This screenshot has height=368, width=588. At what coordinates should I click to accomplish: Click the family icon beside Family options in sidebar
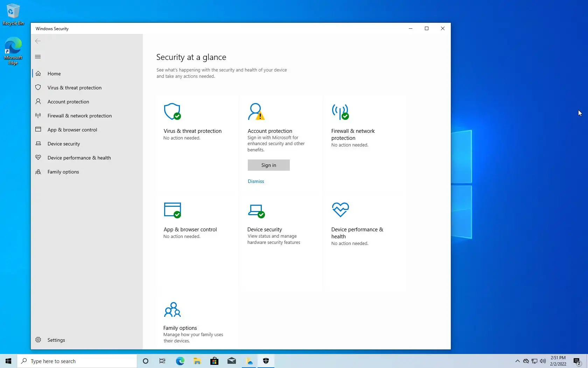tap(38, 172)
